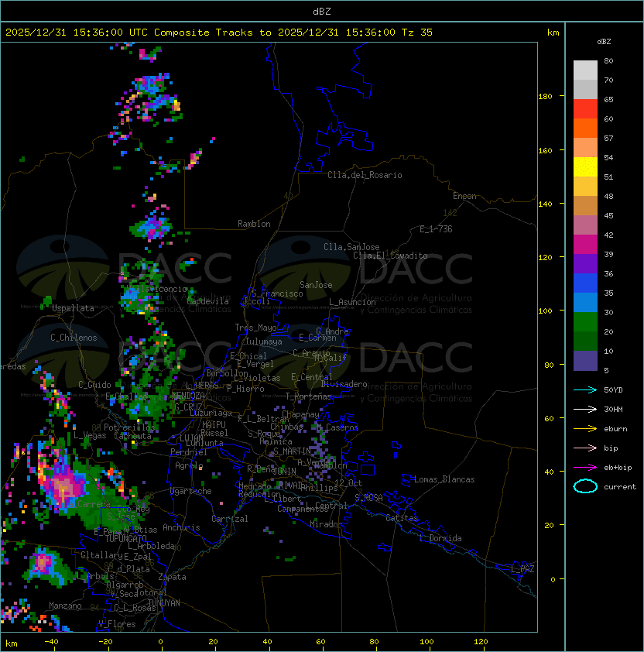Click the Manzano map label
Image resolution: width=644 pixels, height=652 pixels.
65,606
